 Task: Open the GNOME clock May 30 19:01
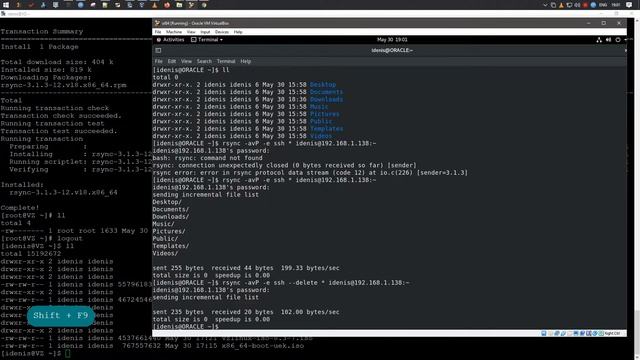[x=392, y=40]
